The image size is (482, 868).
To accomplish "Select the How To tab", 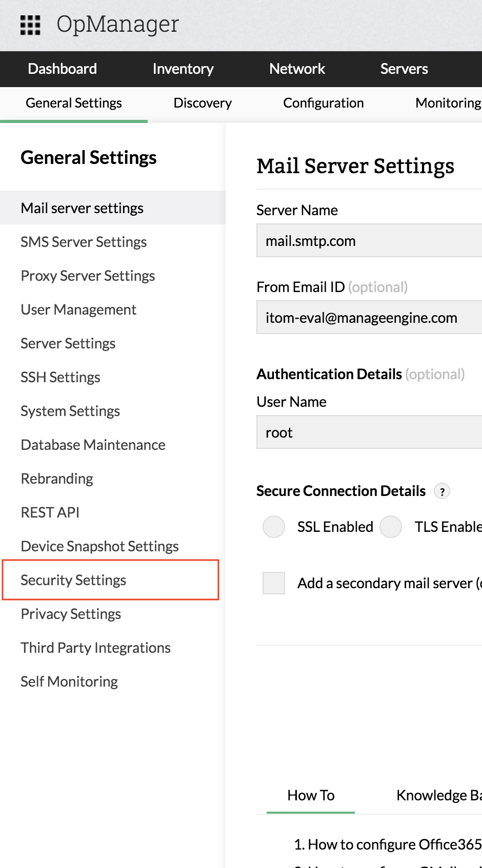I will coord(311,795).
